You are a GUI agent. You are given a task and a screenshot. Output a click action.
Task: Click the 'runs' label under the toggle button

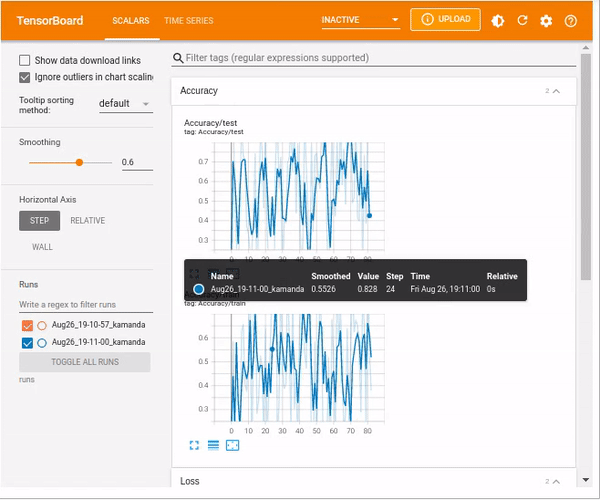(27, 379)
